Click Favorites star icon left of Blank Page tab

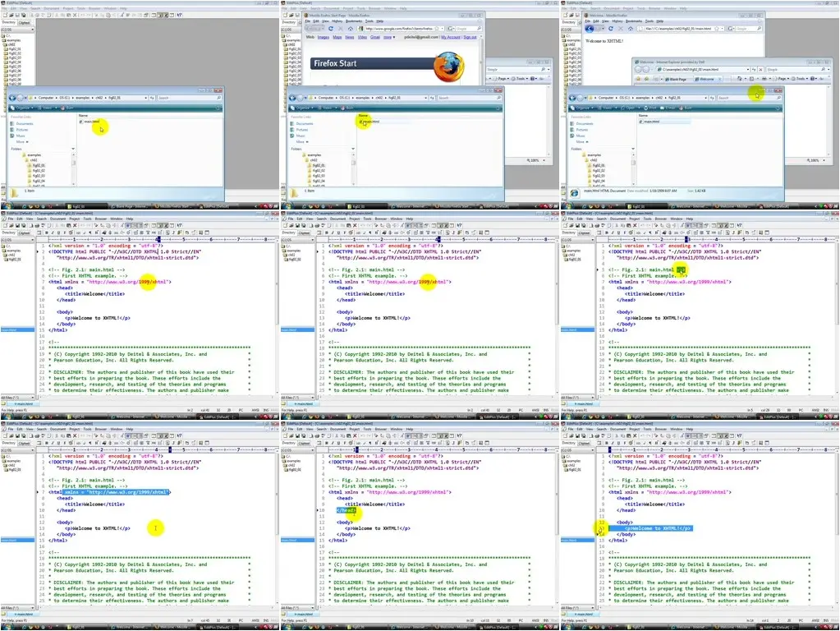[x=638, y=79]
